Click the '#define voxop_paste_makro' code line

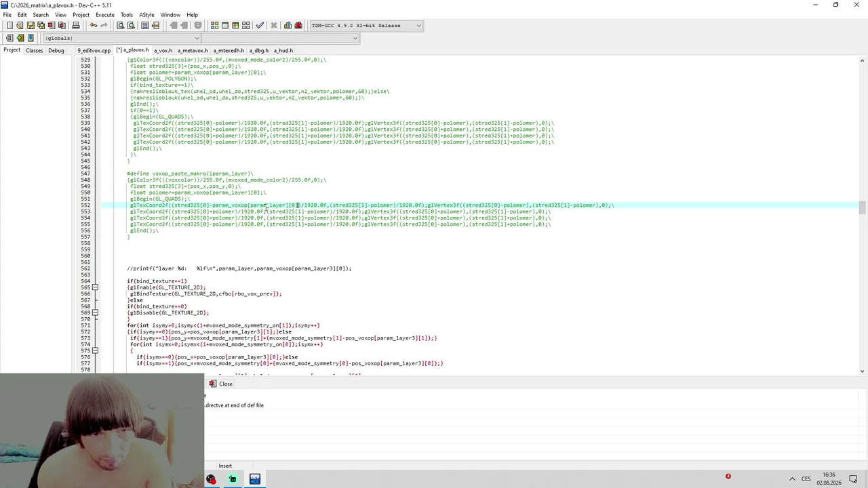pos(190,174)
